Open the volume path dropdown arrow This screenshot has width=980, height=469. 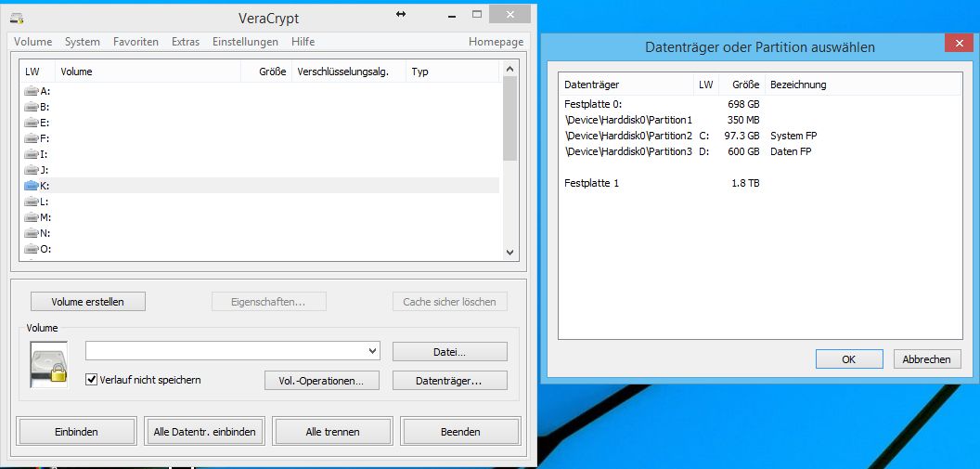(x=373, y=351)
